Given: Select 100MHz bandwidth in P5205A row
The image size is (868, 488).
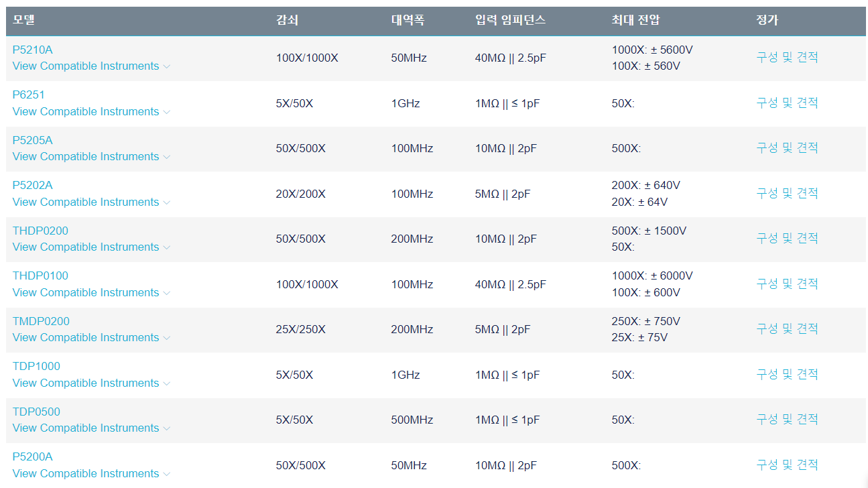Looking at the screenshot, I should [x=412, y=148].
